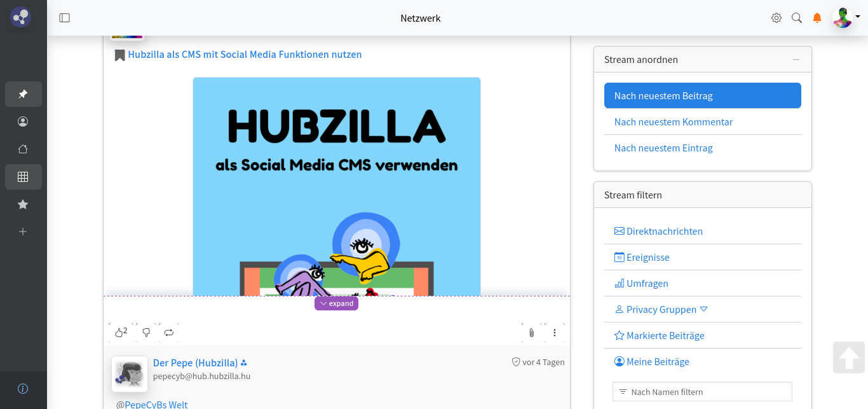The width and height of the screenshot is (868, 409).
Task: Go to channel home icon in sidebar
Action: click(23, 149)
